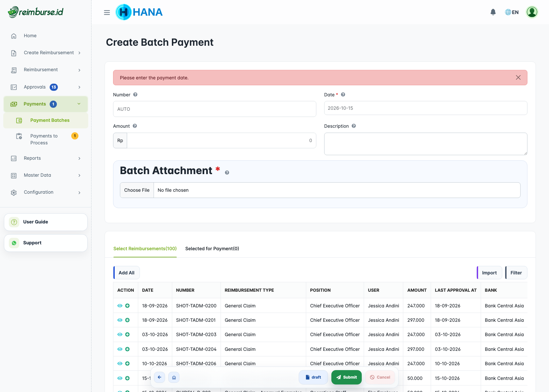Open Payment Batches submenu item
The height and width of the screenshot is (392, 549).
[x=46, y=120]
